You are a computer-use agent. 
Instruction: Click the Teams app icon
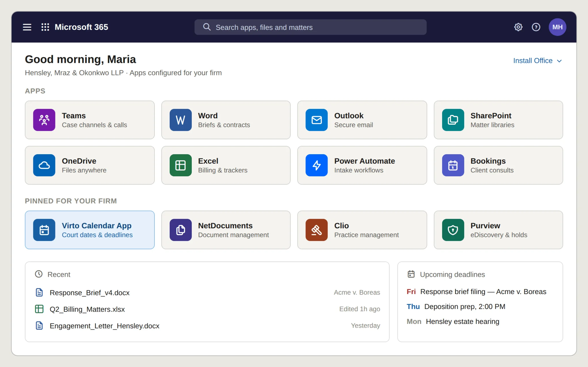(x=44, y=120)
